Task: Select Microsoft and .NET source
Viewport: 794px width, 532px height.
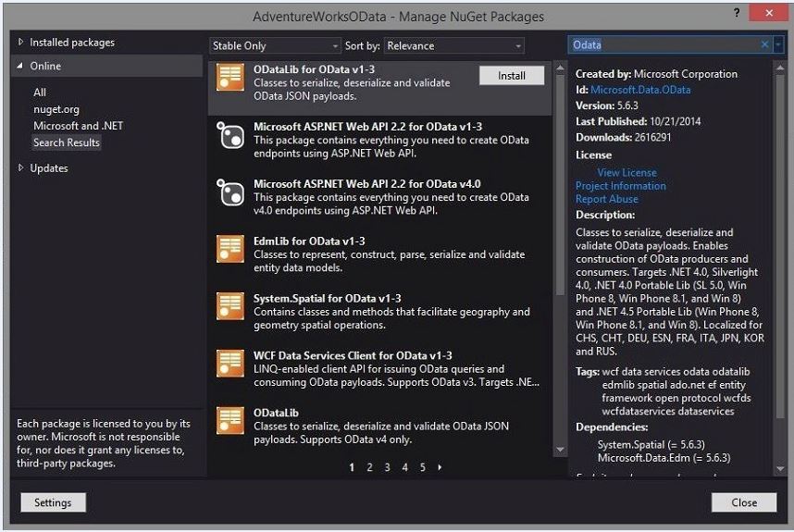Action: (x=78, y=126)
